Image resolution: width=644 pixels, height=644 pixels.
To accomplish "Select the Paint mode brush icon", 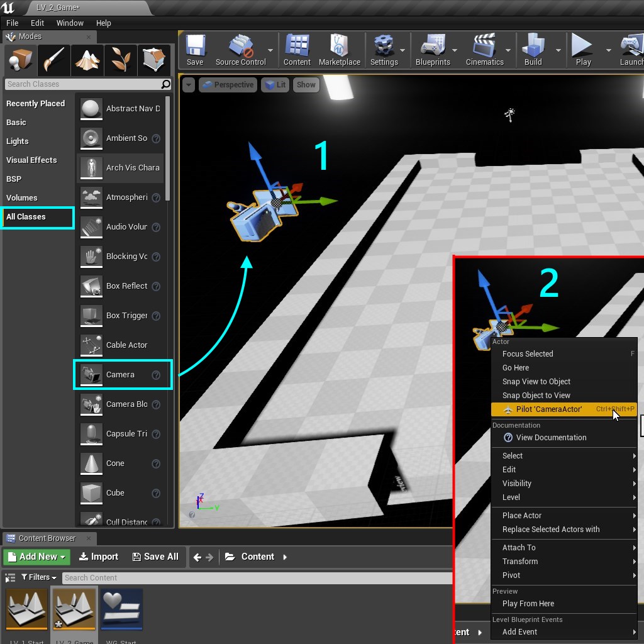I will (x=54, y=60).
